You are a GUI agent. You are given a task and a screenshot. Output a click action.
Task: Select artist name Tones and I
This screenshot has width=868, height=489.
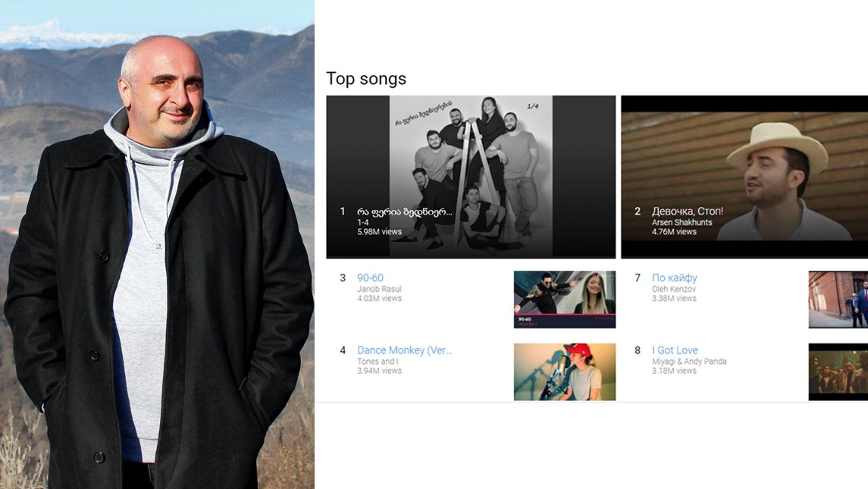point(377,362)
